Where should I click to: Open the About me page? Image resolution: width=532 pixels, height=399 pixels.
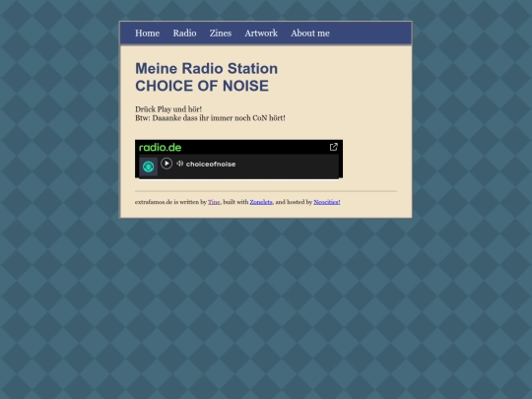310,33
